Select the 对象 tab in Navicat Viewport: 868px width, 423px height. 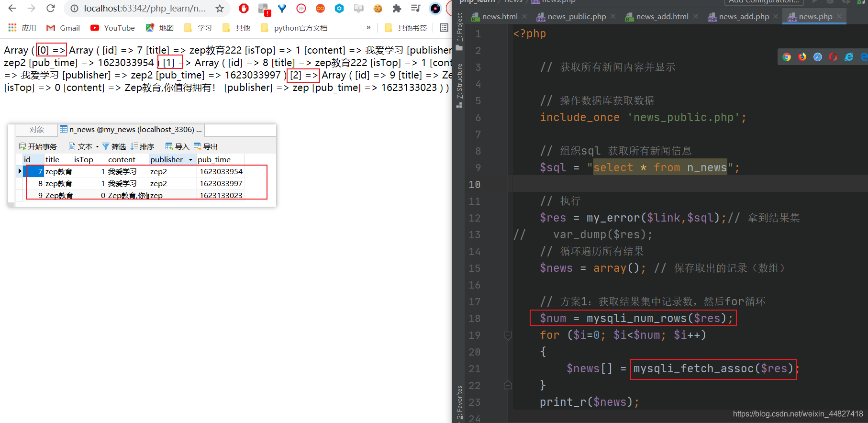(37, 130)
